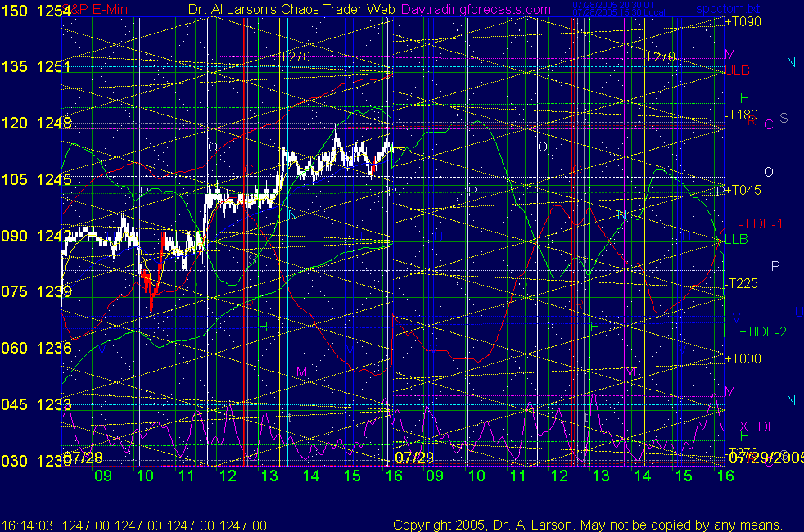804x532 pixels.
Task: Click the green LLB band label
Action: (x=736, y=239)
